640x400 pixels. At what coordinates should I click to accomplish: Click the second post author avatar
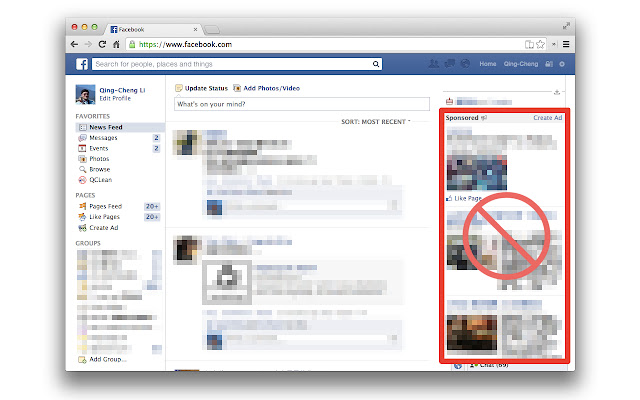(187, 249)
